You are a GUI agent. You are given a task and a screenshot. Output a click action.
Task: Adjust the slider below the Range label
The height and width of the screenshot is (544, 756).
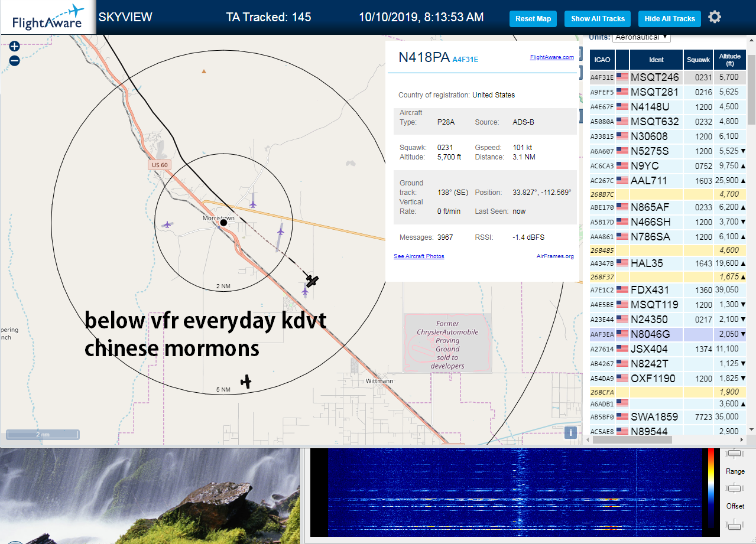[735, 488]
